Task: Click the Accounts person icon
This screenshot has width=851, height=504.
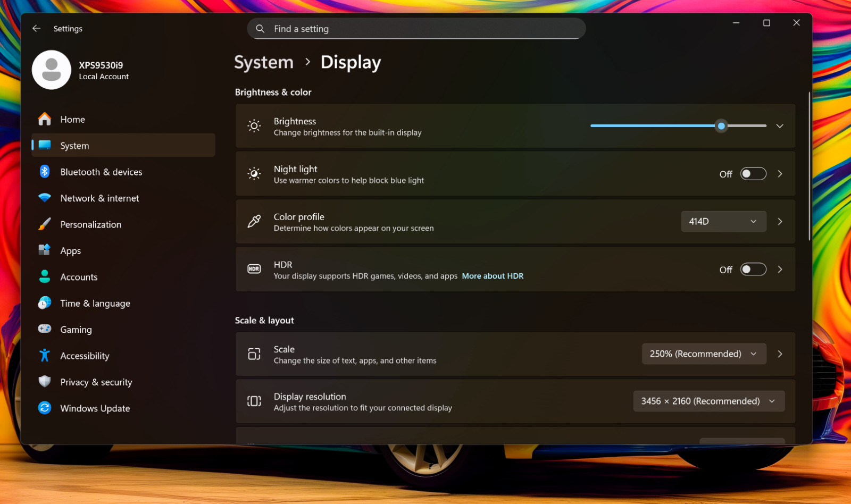Action: 45,276
